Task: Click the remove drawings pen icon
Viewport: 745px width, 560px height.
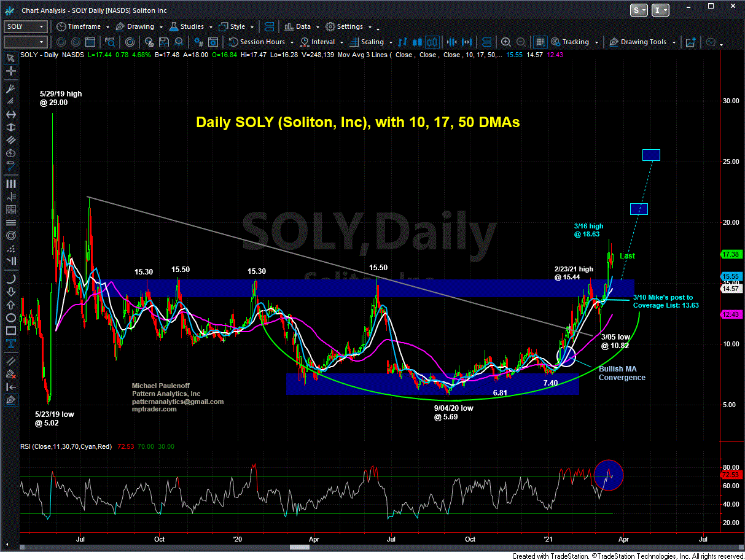Action: pyautogui.click(x=10, y=374)
